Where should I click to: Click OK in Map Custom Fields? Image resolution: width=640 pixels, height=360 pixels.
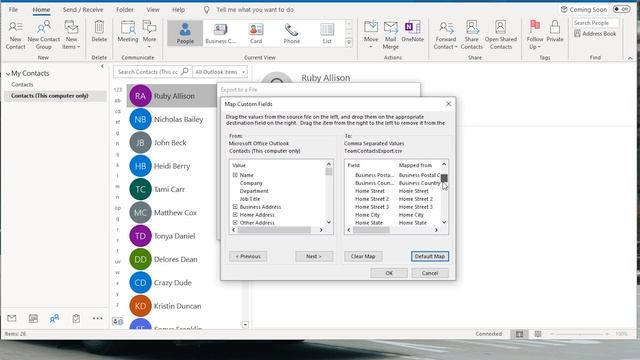tap(389, 273)
